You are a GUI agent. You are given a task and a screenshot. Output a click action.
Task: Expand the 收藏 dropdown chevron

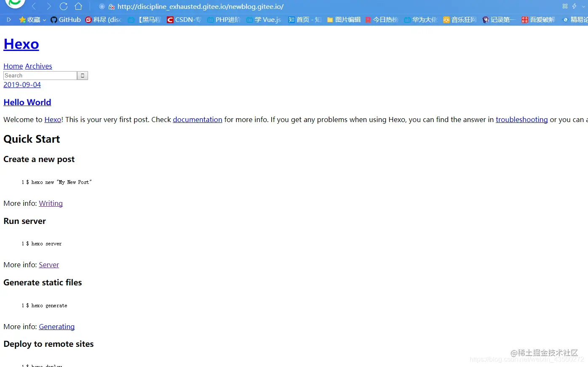click(44, 20)
